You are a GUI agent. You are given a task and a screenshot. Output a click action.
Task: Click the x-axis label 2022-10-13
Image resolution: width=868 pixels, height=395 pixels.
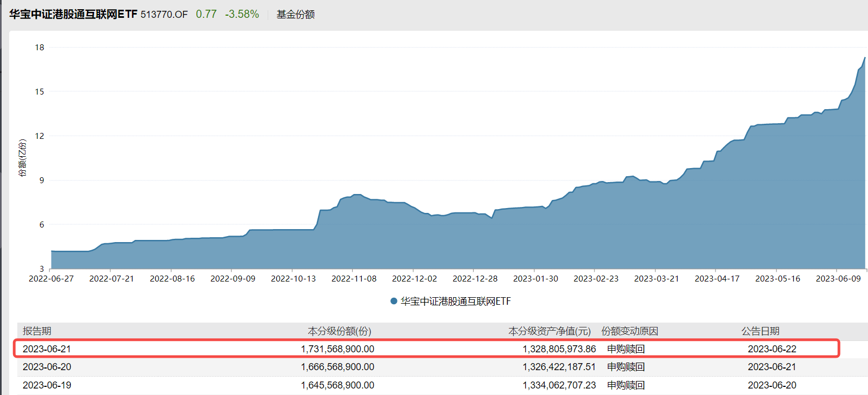[x=293, y=279]
